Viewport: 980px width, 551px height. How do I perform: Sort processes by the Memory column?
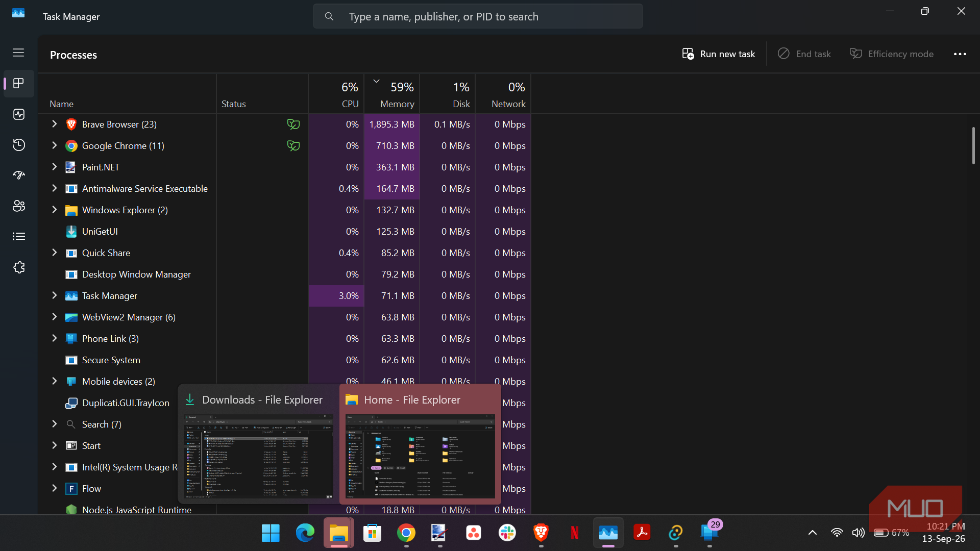tap(392, 94)
